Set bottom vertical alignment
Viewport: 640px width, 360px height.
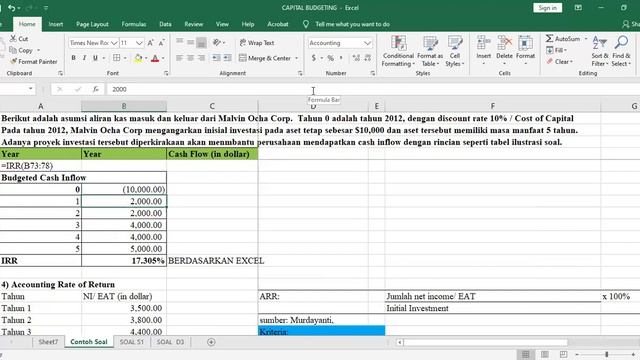(201, 42)
